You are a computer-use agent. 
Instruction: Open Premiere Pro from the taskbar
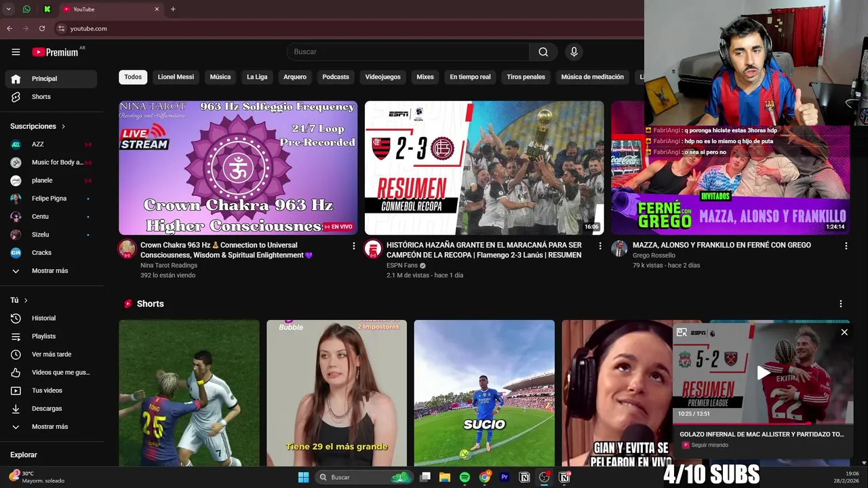[504, 477]
